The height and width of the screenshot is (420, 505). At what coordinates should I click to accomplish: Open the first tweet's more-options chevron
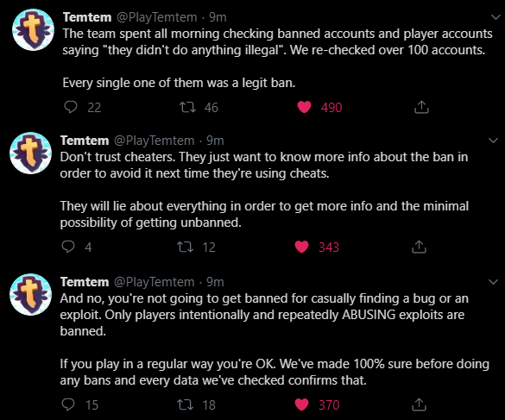496,17
